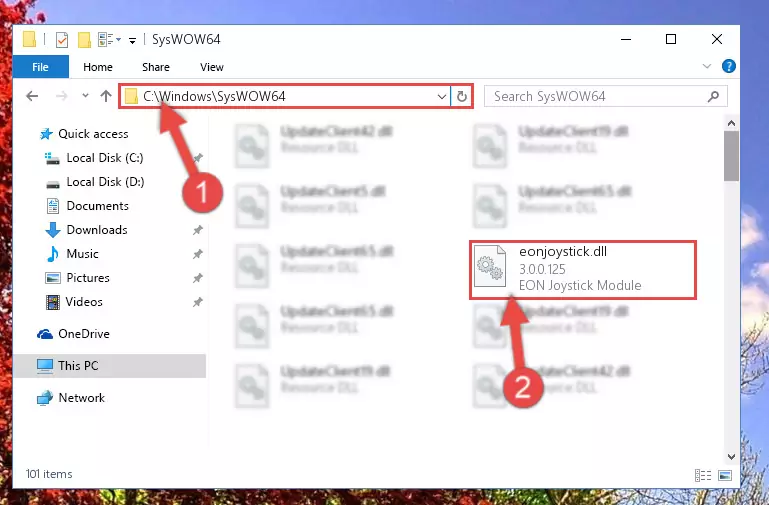The image size is (769, 505).
Task: Click the pin icon next to Music
Action: 198,254
